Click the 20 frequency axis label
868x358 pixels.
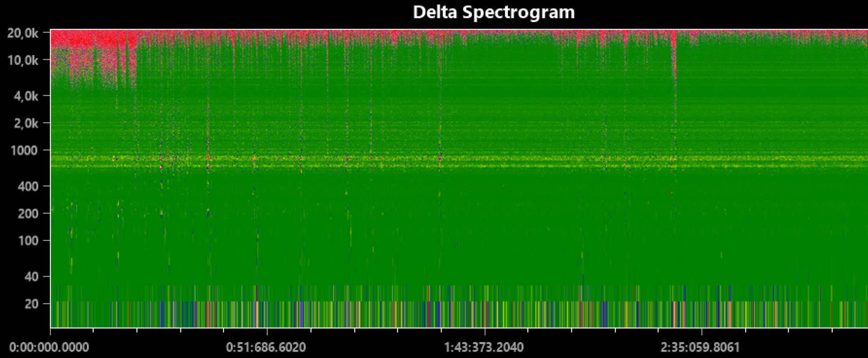pyautogui.click(x=31, y=304)
